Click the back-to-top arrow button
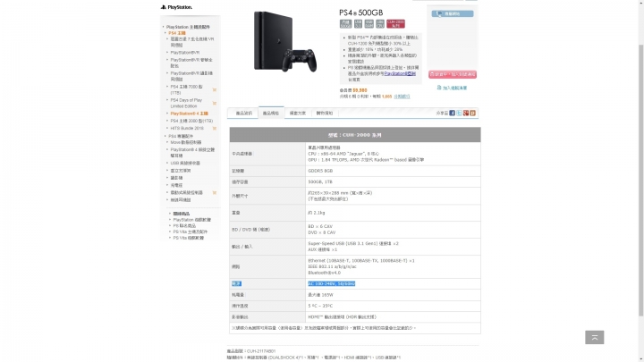This screenshot has height=362, width=644. pyautogui.click(x=594, y=337)
